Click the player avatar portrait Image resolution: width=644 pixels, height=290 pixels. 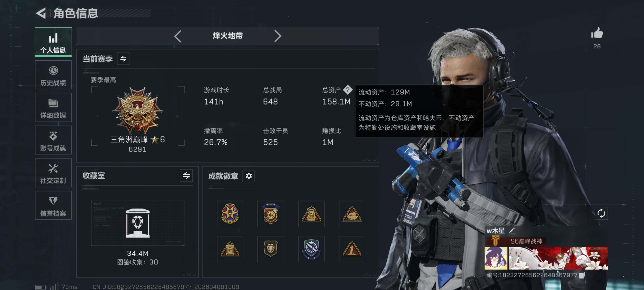496,258
